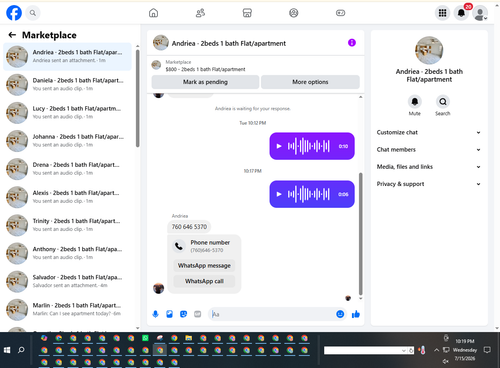
Task: Open Anthony conversation in list
Action: click(x=68, y=253)
